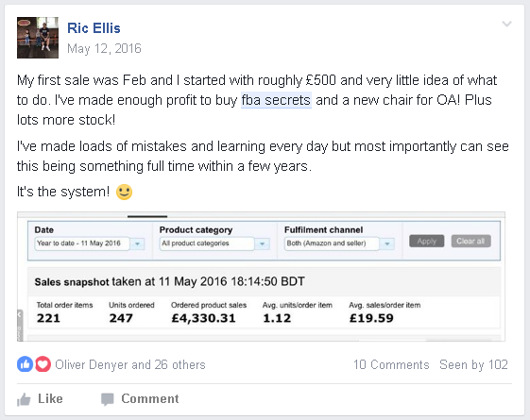Open the post options chevron menu

(x=506, y=24)
